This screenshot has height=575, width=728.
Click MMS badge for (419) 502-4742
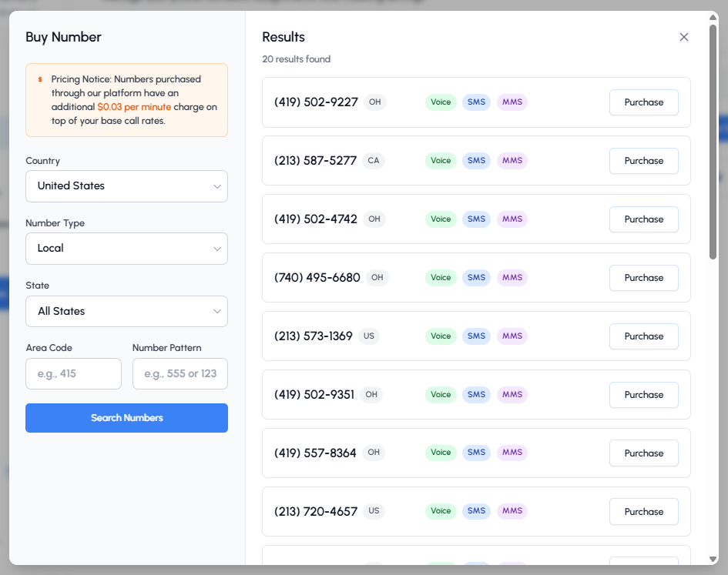[512, 219]
